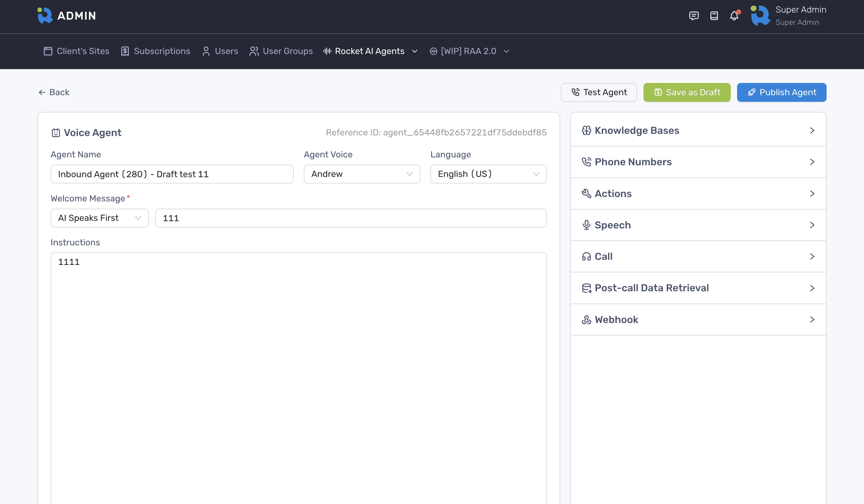Click the Super Admin profile avatar
Image resolution: width=864 pixels, height=504 pixels.
(760, 16)
